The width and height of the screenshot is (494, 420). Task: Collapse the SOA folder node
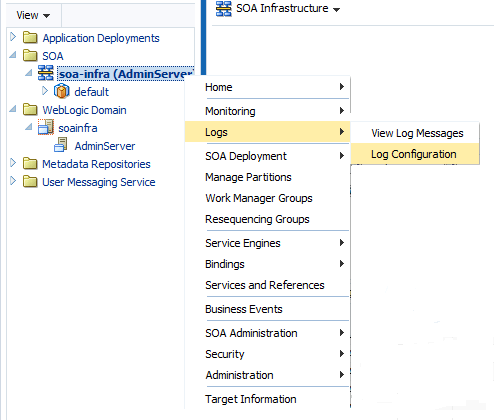[x=13, y=55]
